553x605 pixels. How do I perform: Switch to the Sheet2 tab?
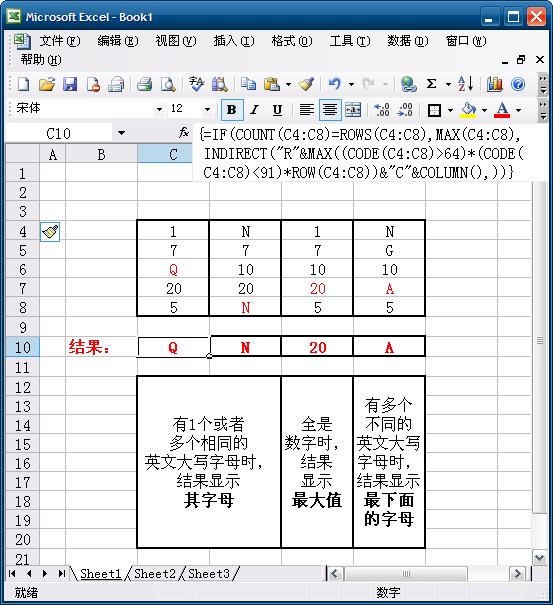pyautogui.click(x=155, y=574)
